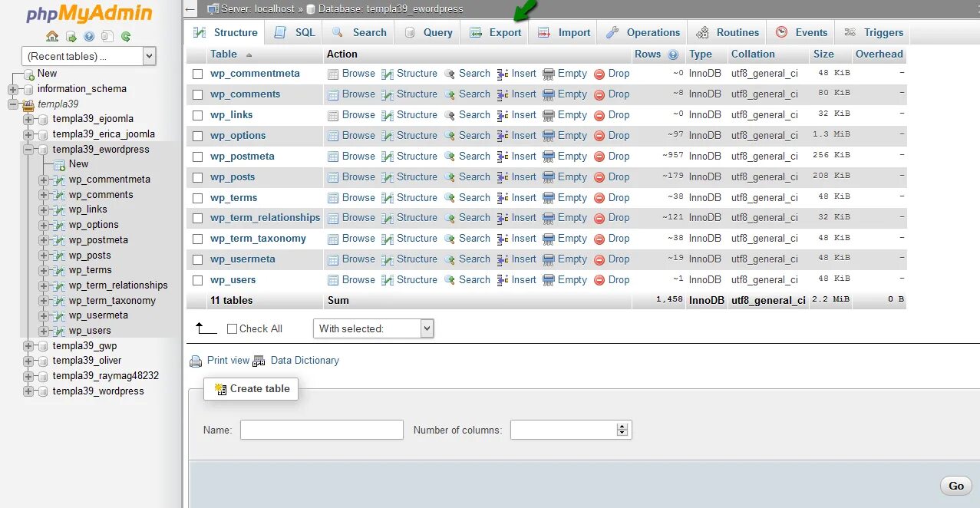
Task: Click the red Drop icon for wp_users
Action: point(599,280)
